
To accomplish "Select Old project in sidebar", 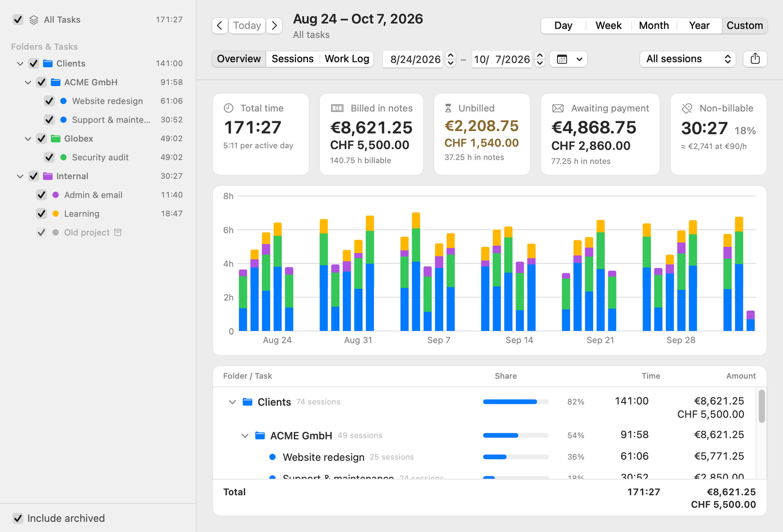I will click(87, 232).
